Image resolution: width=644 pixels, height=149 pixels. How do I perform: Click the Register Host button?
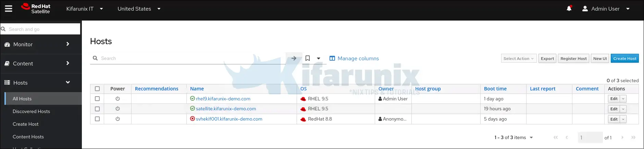point(573,59)
